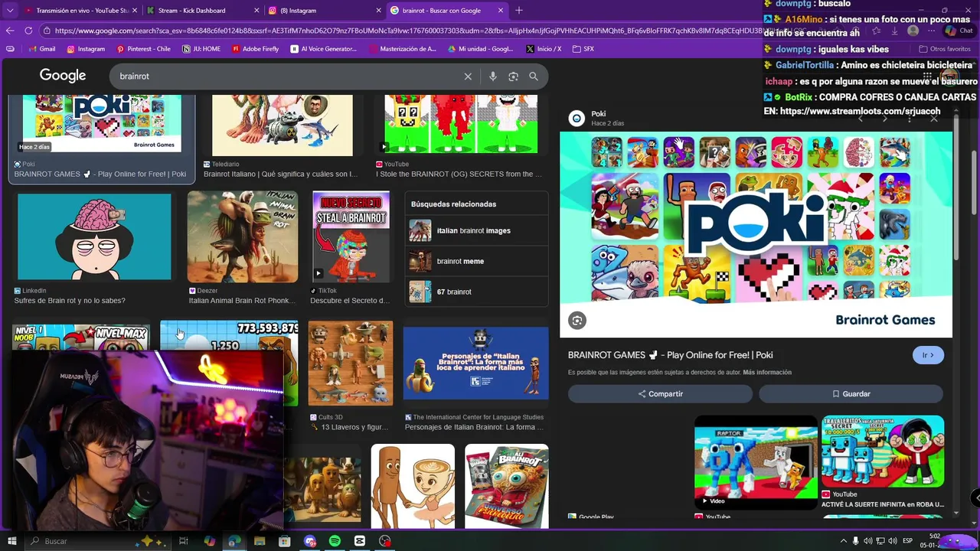Close the Instagram browser tab
980x551 pixels.
(x=377, y=11)
